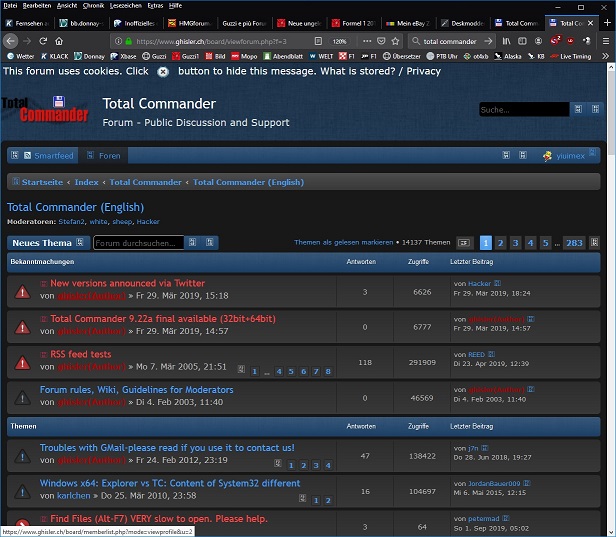This screenshot has width=616, height=537.
Task: Open the page jump icon after page 283
Action: click(594, 243)
